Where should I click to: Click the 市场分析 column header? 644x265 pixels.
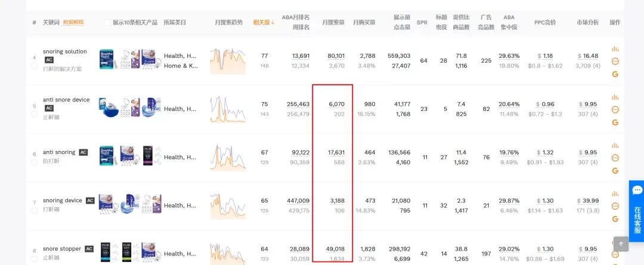click(587, 23)
